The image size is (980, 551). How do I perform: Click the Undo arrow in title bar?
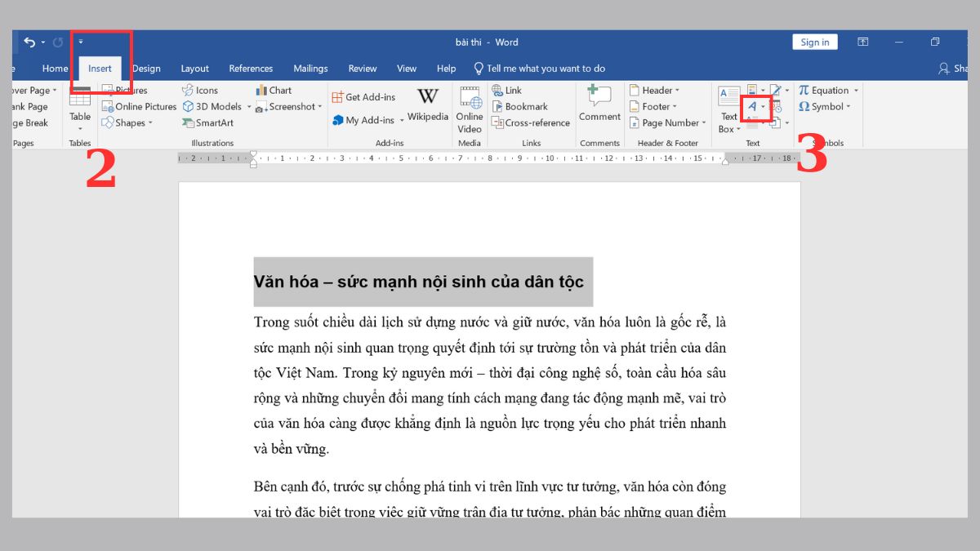click(x=29, y=42)
